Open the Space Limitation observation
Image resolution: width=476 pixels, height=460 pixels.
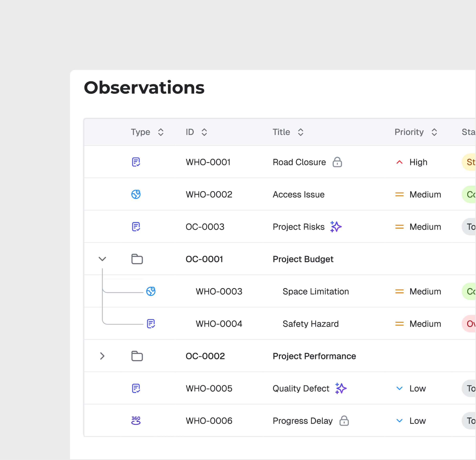(x=315, y=291)
